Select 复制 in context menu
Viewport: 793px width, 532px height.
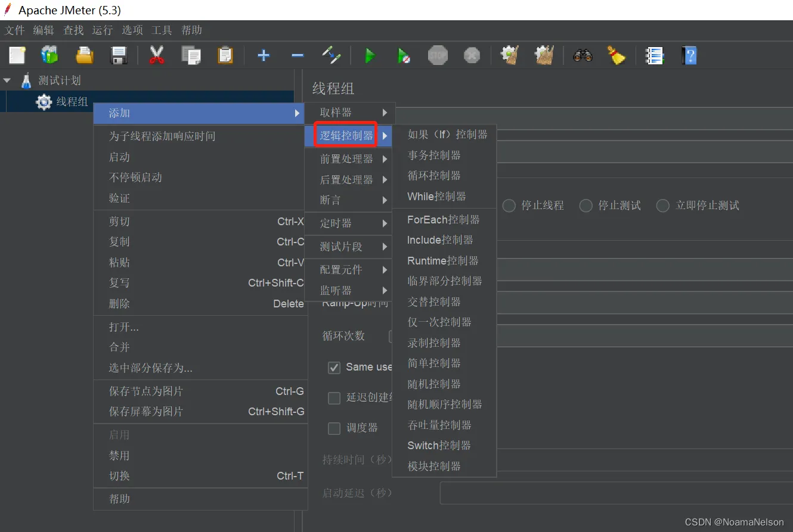click(x=200, y=242)
